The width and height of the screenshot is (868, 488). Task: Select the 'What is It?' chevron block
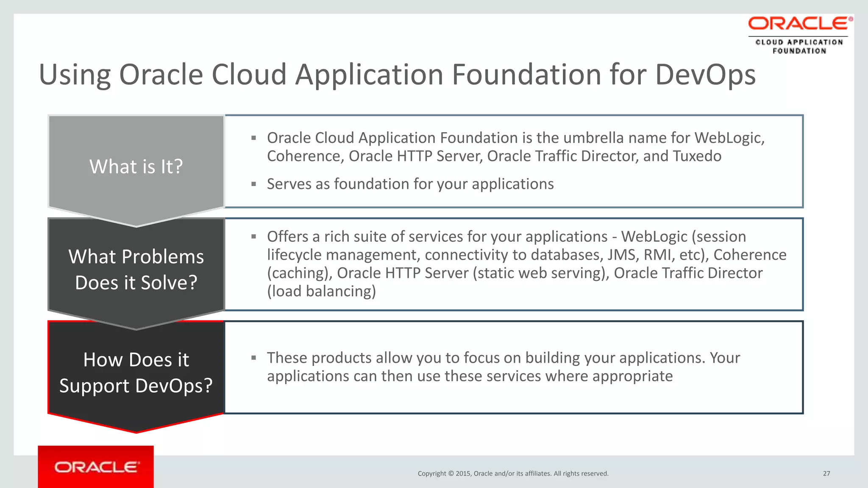[136, 171]
